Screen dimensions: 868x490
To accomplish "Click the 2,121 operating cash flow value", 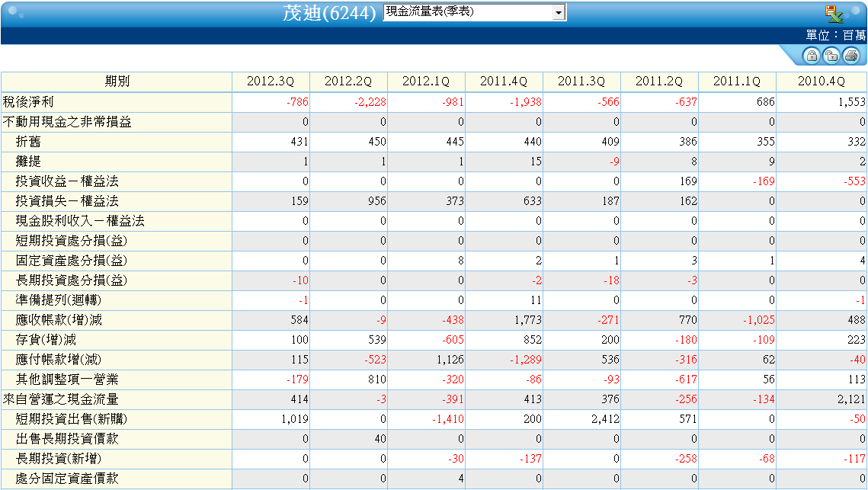I will coord(852,399).
